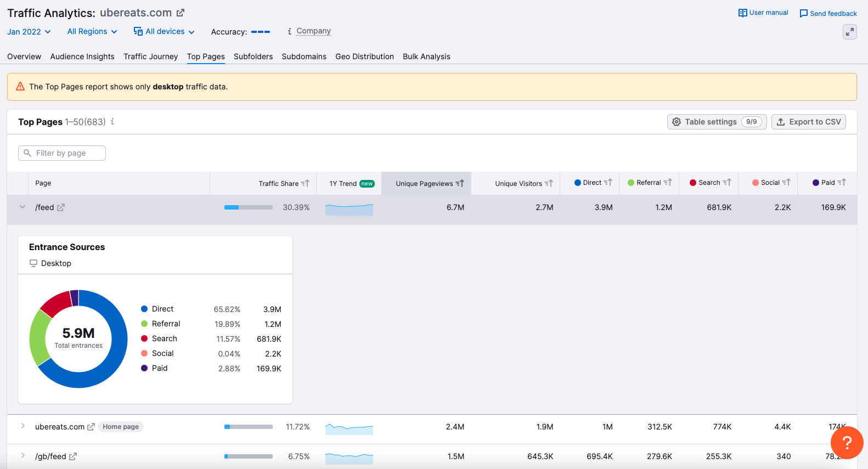Open ubereats.com home page external link icon
This screenshot has height=469, width=868.
(x=91, y=427)
